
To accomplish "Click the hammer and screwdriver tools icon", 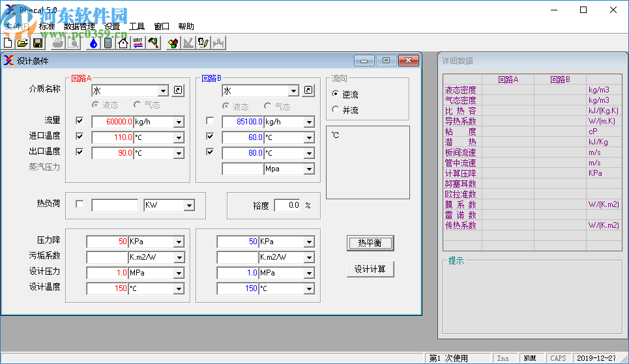I will (x=153, y=43).
